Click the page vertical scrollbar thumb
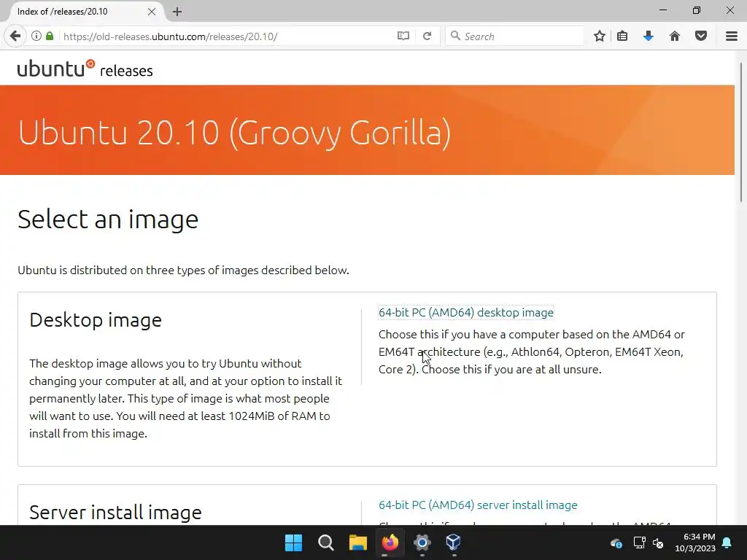747x560 pixels. (x=741, y=133)
